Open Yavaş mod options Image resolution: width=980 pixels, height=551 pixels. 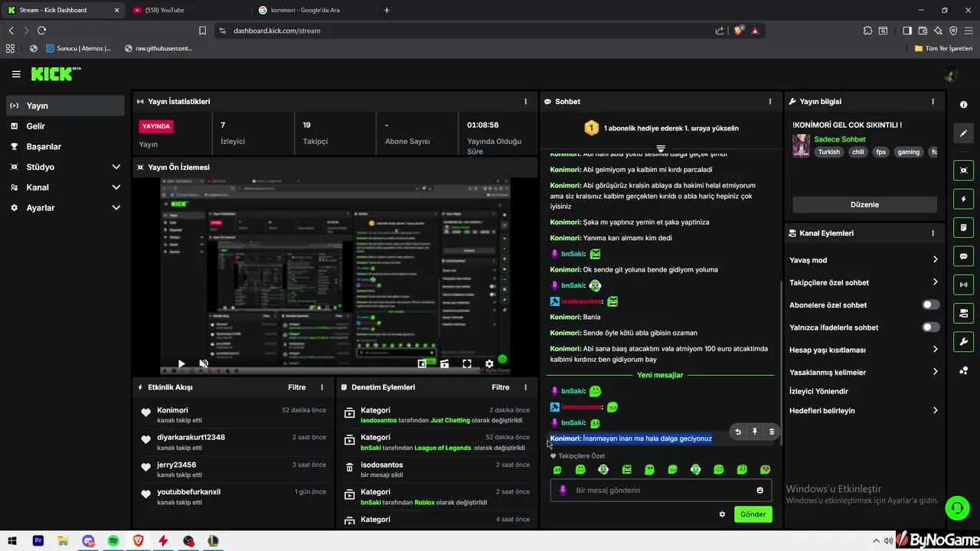tap(864, 260)
